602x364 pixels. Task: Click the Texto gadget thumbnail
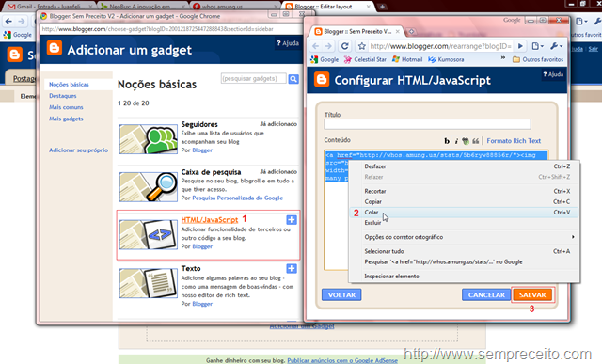click(149, 283)
